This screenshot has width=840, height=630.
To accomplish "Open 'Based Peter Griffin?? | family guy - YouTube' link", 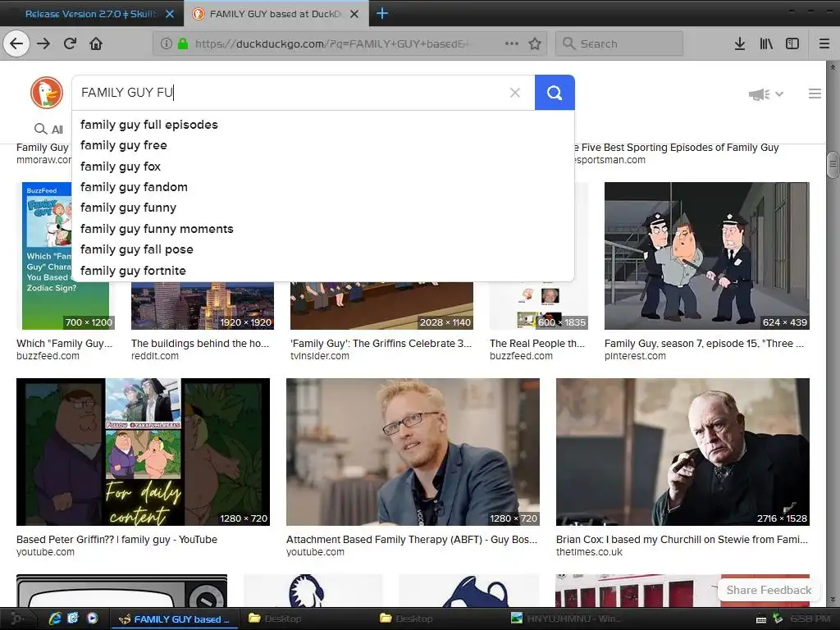I will pyautogui.click(x=116, y=540).
